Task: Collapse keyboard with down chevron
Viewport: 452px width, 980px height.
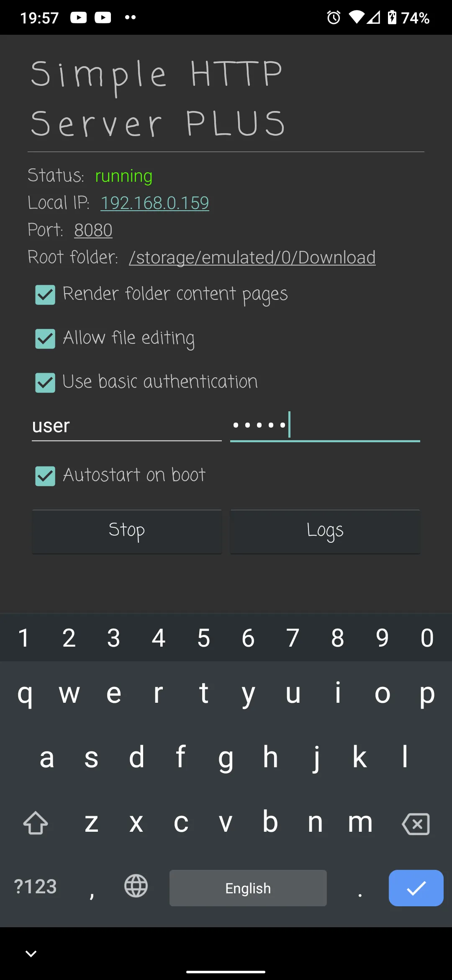Action: (31, 954)
